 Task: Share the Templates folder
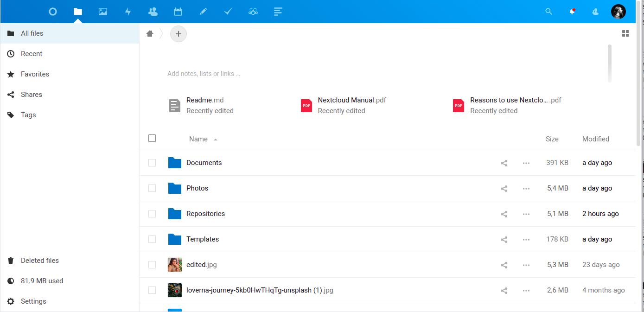pos(504,240)
